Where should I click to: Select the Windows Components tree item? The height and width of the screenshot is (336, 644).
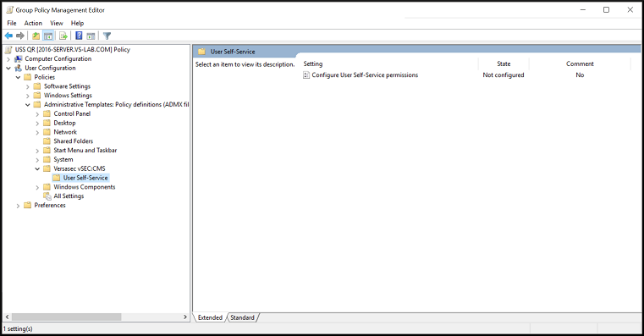(84, 187)
